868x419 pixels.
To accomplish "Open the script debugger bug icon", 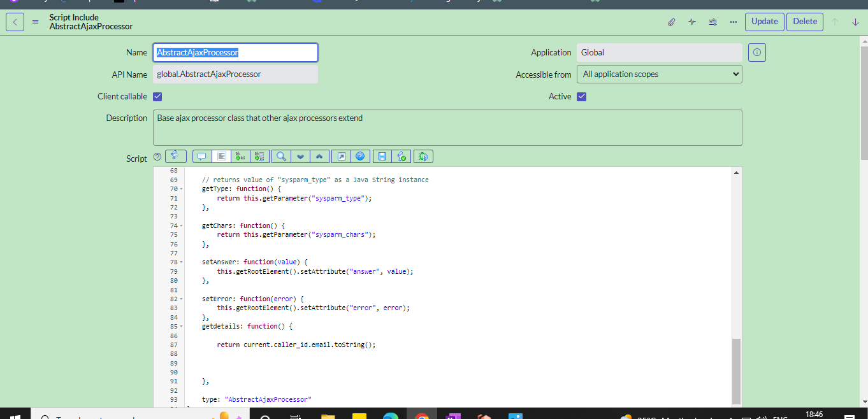I will point(424,156).
